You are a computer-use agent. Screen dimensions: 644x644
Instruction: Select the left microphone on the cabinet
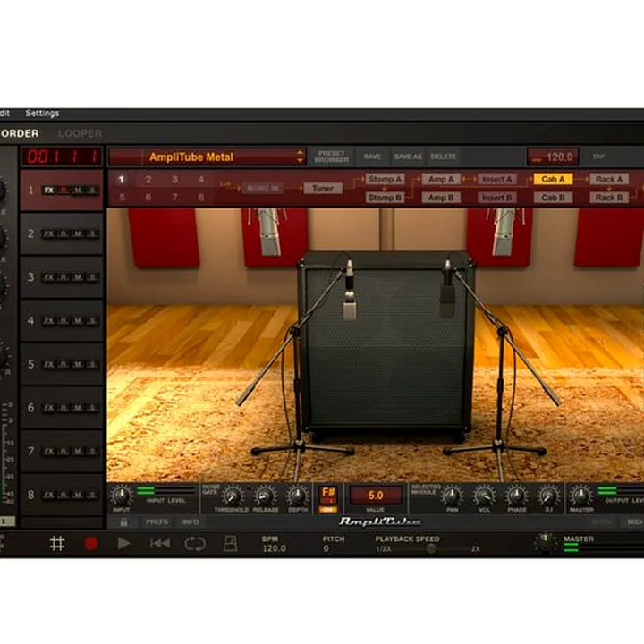tap(350, 292)
